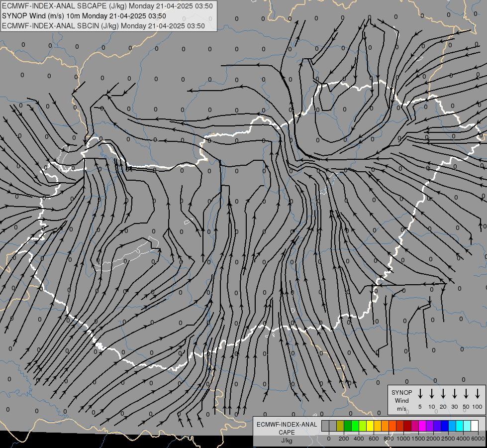Viewport: 487px width, 448px height.
Task: Pick the white CAPE legend swatch
Action: click(x=475, y=426)
